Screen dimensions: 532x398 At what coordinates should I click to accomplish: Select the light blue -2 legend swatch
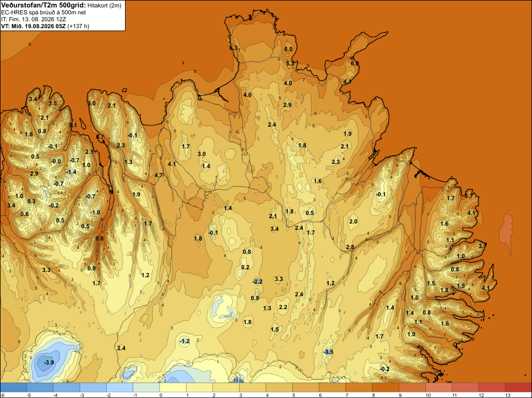[119, 387]
